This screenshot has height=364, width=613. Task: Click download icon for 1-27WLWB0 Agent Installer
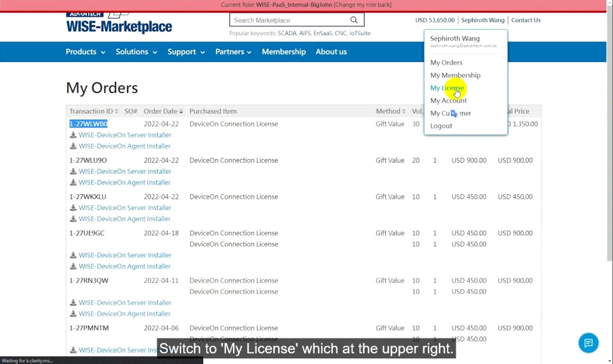tap(73, 146)
